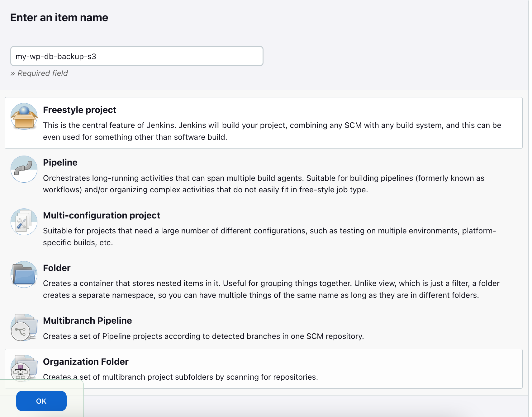Image resolution: width=532 pixels, height=417 pixels.
Task: Select the Organization Folder heading
Action: tap(86, 362)
